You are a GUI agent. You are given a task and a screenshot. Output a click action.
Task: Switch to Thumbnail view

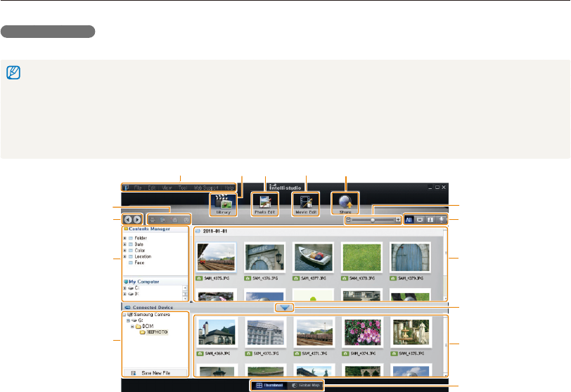[269, 386]
